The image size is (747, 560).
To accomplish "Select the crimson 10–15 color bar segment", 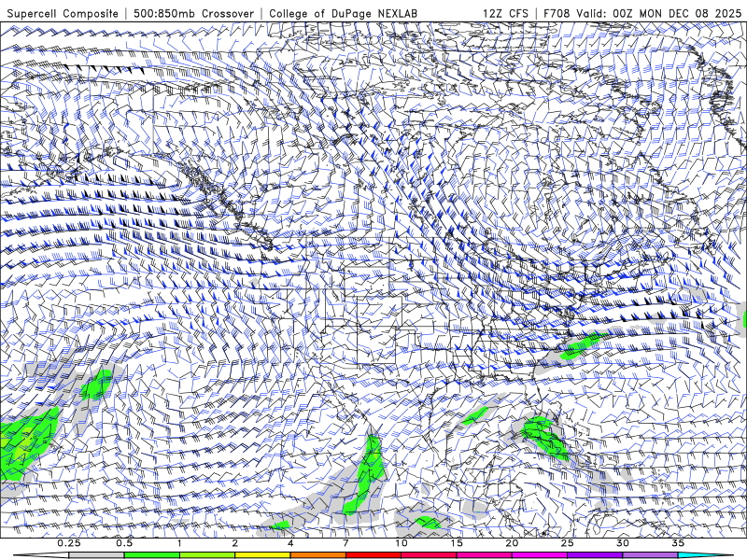I will 429,555.
